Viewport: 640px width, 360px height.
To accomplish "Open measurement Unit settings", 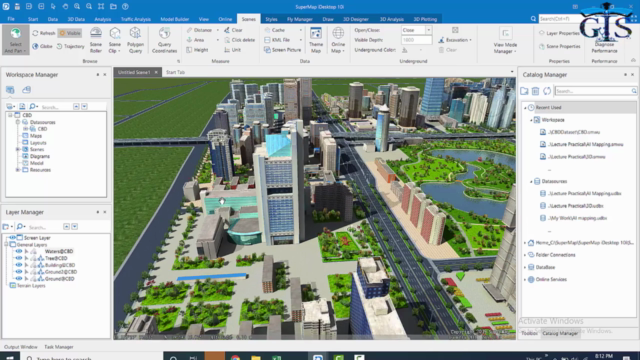I will (233, 50).
